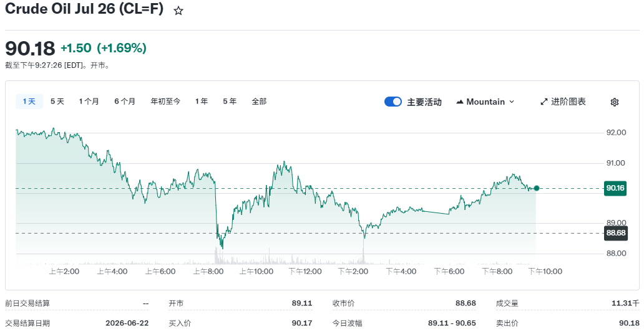Choose the 1年 range tab
Screen dimensions: 644x334
coord(201,102)
